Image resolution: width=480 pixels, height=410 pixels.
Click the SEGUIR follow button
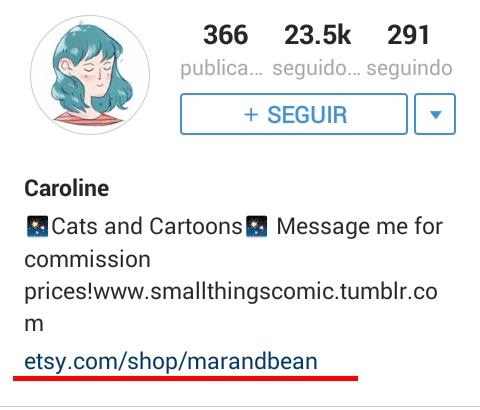coord(294,114)
